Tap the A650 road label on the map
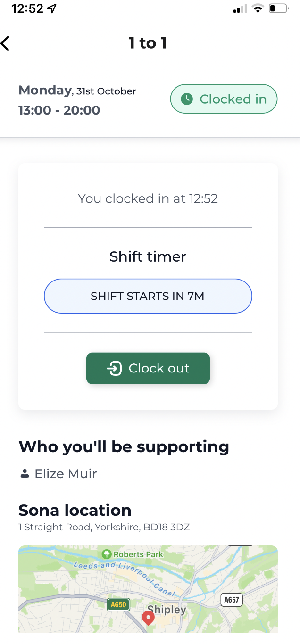This screenshot has height=644, width=300. 118,604
